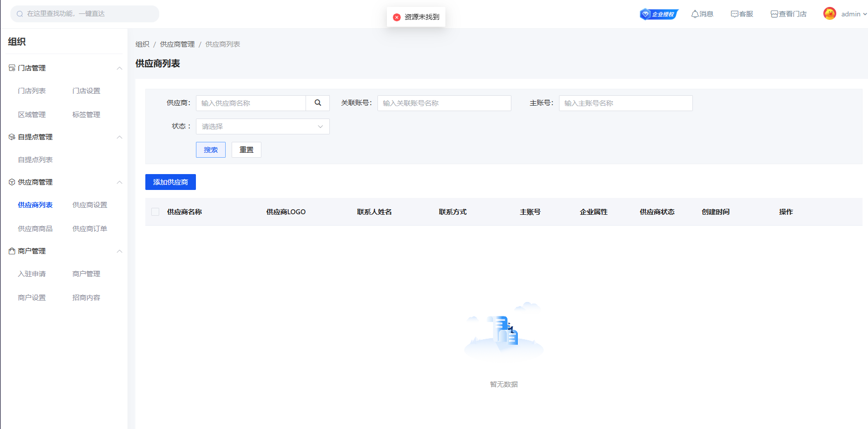Image resolution: width=868 pixels, height=429 pixels.
Task: Go to 供应商设置 in the sidebar
Action: (90, 205)
